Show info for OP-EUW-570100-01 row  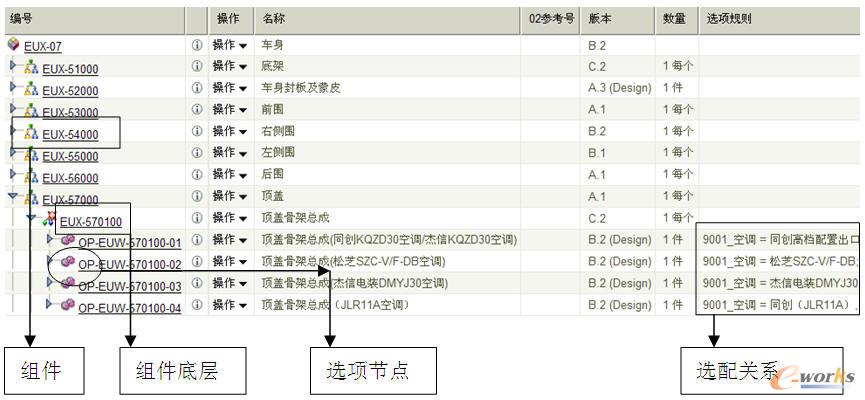coord(196,241)
